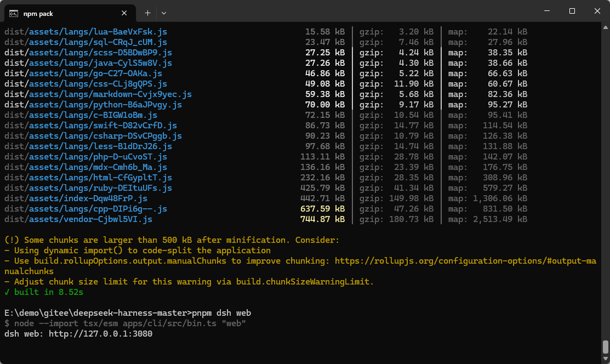The width and height of the screenshot is (610, 364).
Task: Click file path lua-BaeVxFsk.js
Action: click(x=85, y=32)
